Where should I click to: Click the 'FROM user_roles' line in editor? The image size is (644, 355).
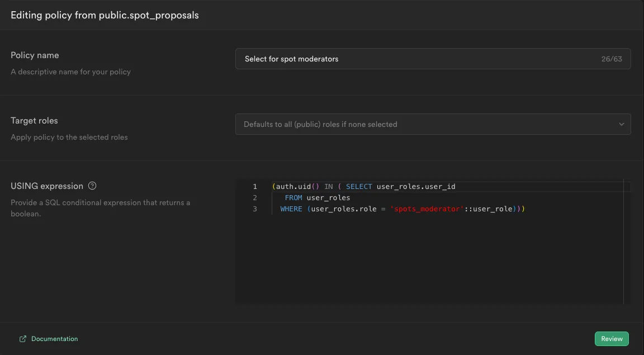tap(317, 198)
